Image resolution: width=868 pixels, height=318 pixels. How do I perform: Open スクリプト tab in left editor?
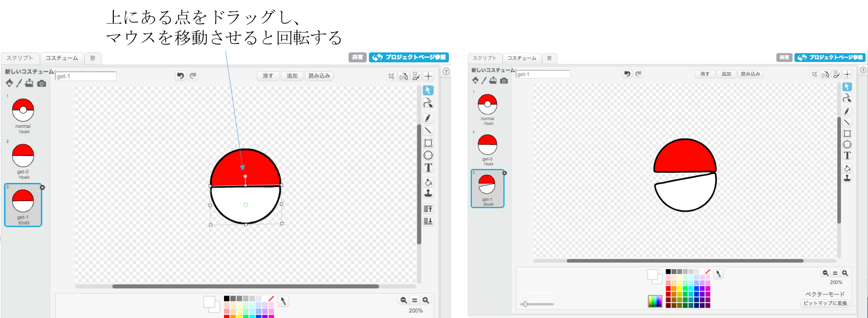point(20,58)
